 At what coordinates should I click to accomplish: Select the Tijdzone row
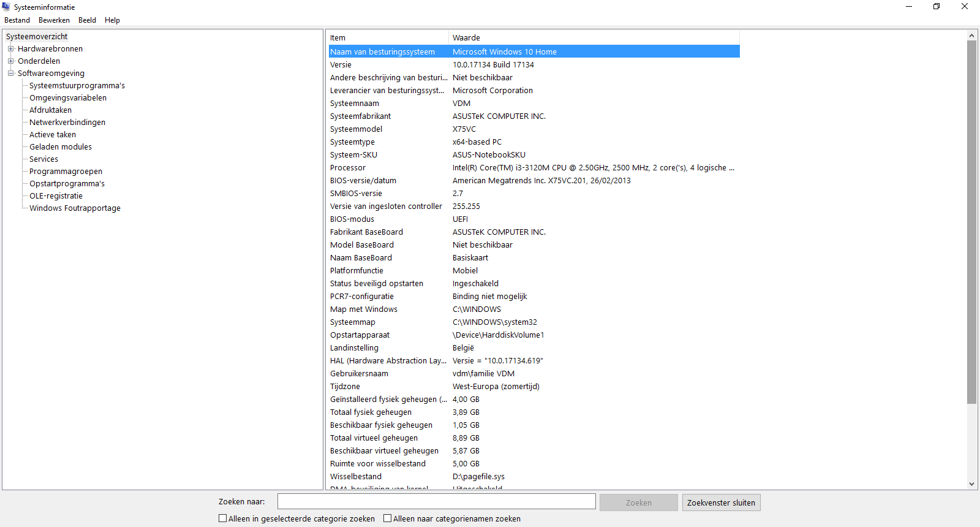(534, 387)
